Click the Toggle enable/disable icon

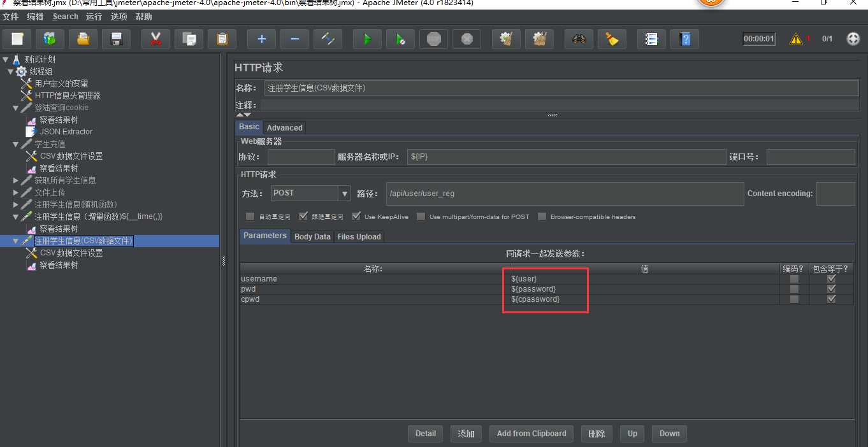click(x=328, y=39)
